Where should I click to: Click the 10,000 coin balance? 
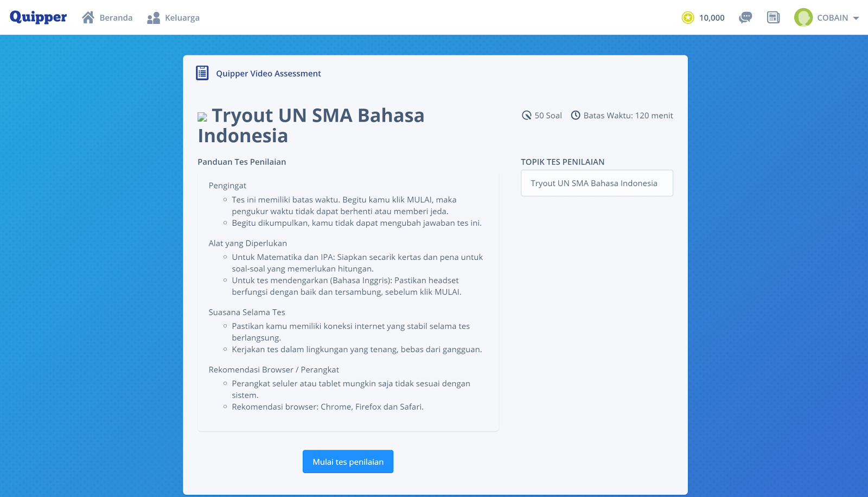pyautogui.click(x=712, y=18)
